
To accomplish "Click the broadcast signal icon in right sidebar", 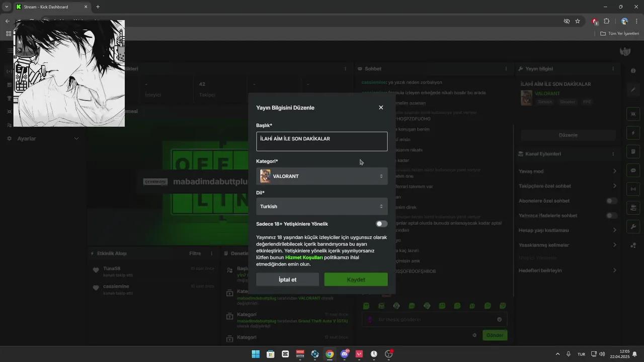I will coord(633,189).
